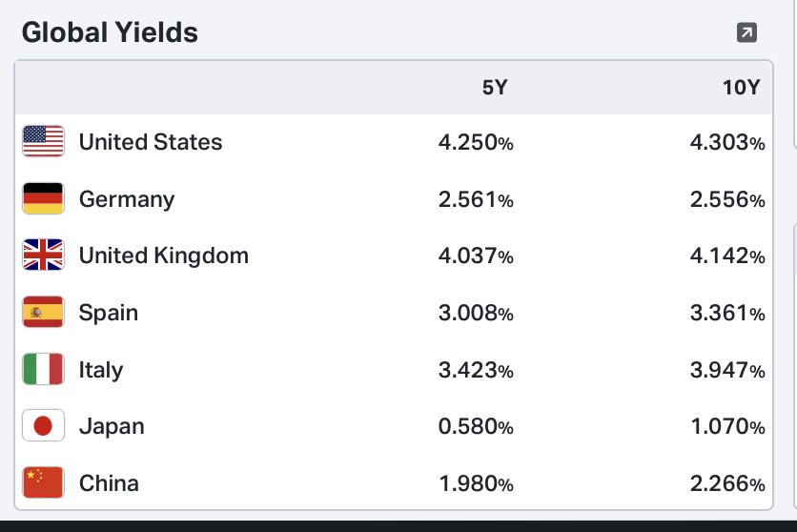
Task: Select Japan 5Y yield 0.580%
Action: 476,427
